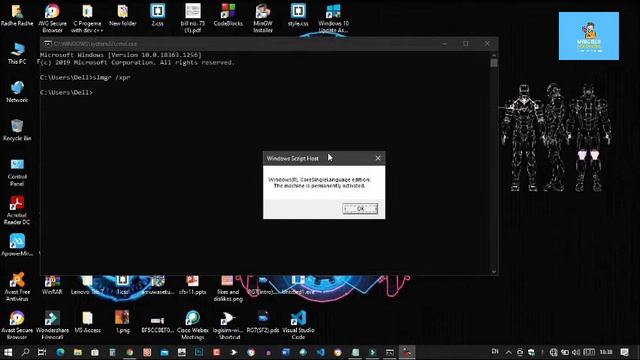Screen dimensions: 640x360
Task: Show hidden system tray icons
Action: [509, 352]
